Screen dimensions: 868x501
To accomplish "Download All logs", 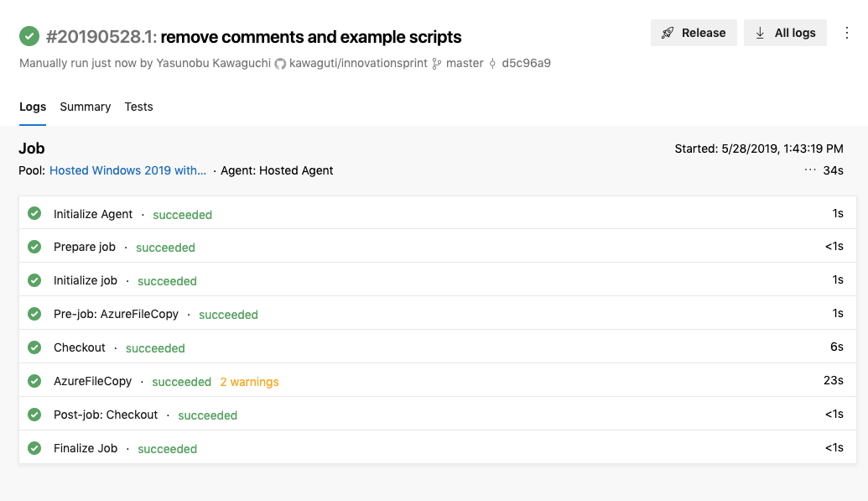I will (x=785, y=33).
